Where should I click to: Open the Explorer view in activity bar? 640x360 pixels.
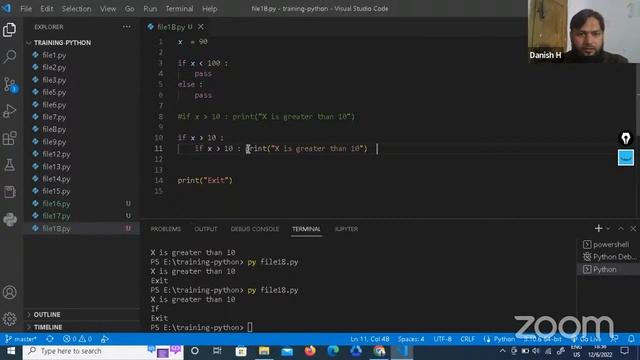(9, 30)
